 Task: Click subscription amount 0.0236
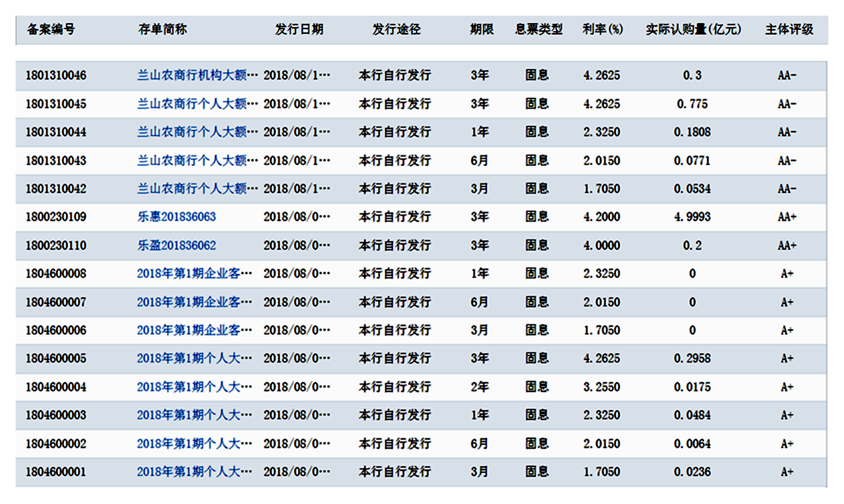coord(692,472)
